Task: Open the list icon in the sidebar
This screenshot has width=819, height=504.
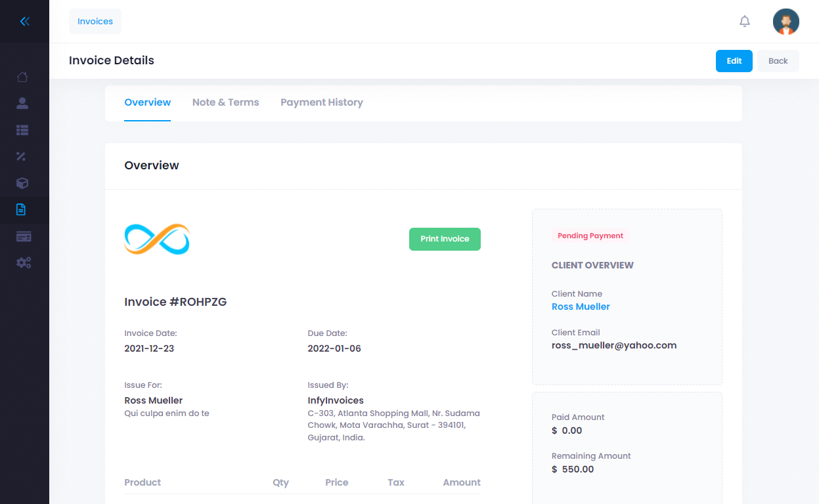Action: coord(22,130)
